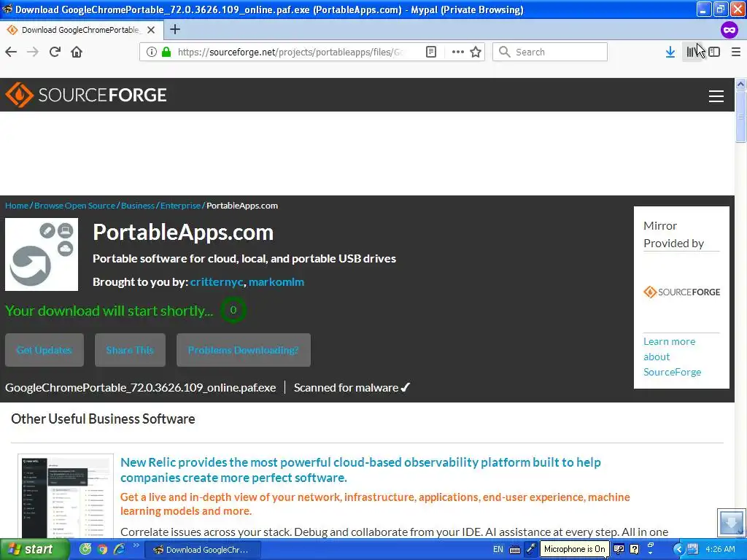Screen dimensions: 747x560
Task: Toggle the microphone tray icon
Action: point(531,549)
